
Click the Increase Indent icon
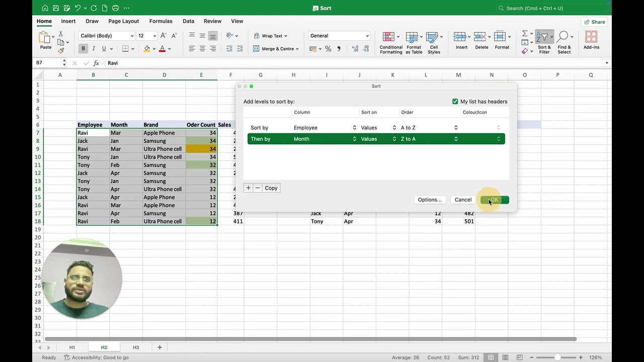pos(240,49)
